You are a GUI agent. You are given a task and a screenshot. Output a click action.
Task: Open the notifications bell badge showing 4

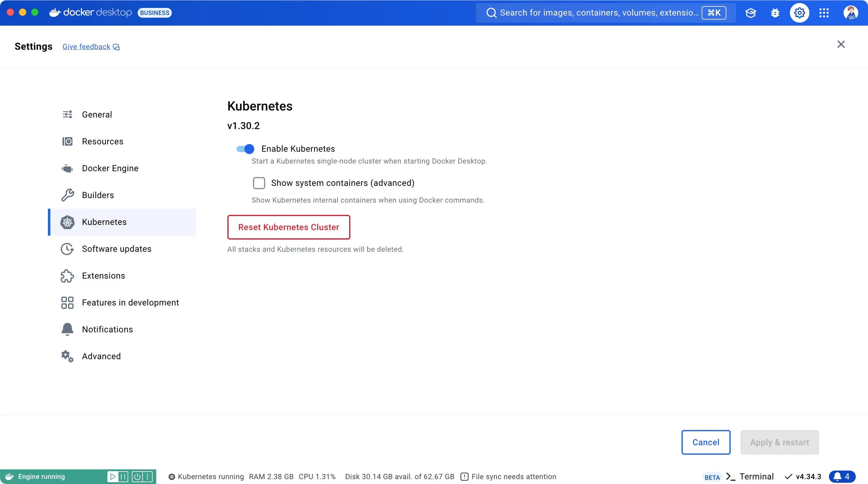tap(842, 476)
